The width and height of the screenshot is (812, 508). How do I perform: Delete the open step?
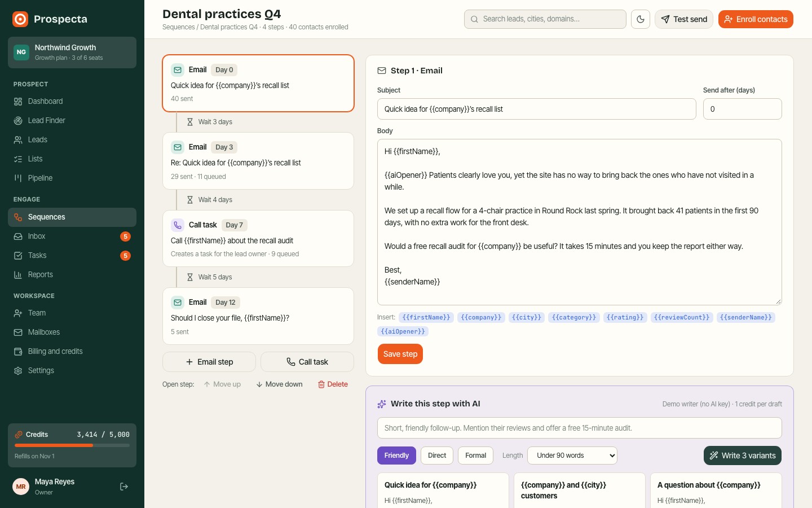click(x=333, y=384)
